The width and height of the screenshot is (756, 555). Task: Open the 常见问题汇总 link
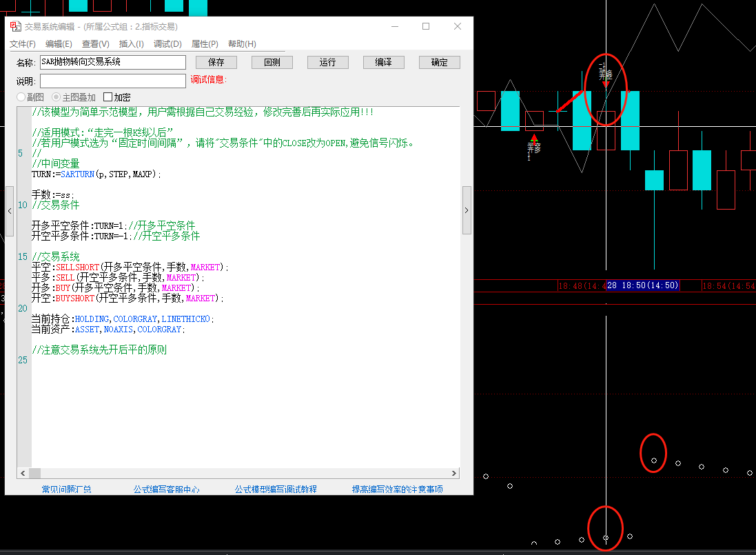tap(67, 490)
